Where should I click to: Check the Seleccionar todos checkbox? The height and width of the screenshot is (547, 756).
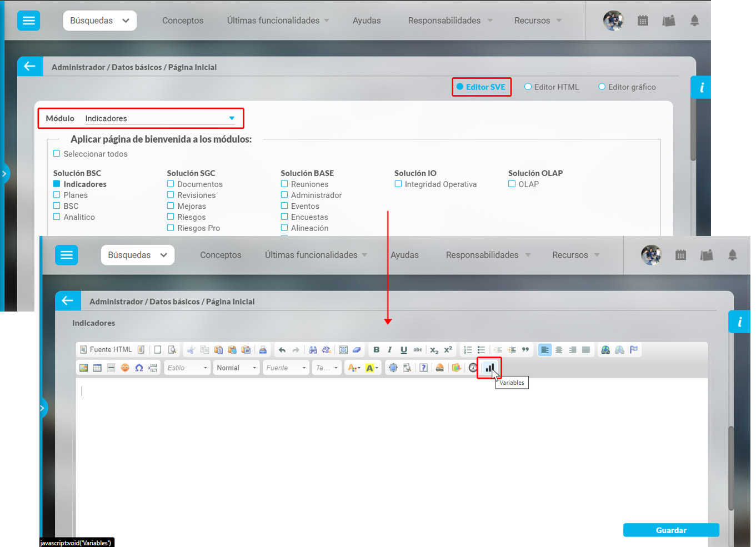click(x=57, y=154)
